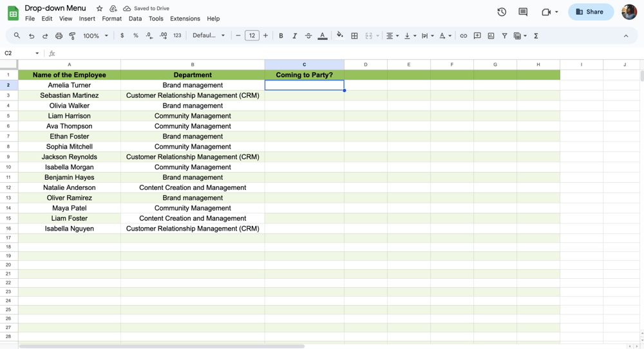Go to Sheets home via logo
644x349 pixels.
coord(13,13)
